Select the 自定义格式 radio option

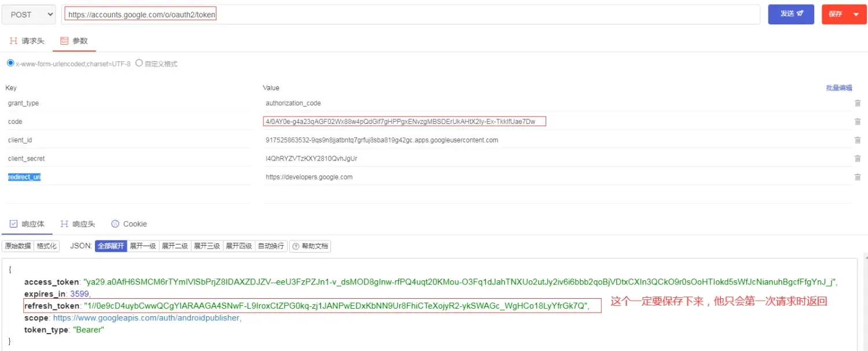(x=139, y=63)
